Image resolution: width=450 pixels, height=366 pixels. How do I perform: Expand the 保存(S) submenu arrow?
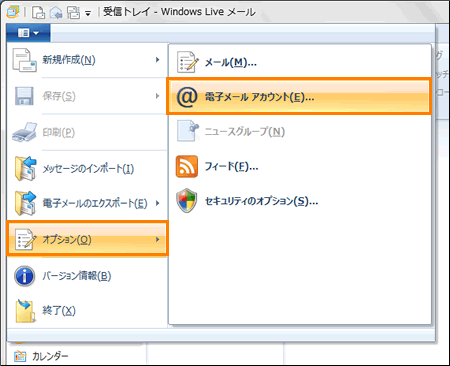point(158,96)
